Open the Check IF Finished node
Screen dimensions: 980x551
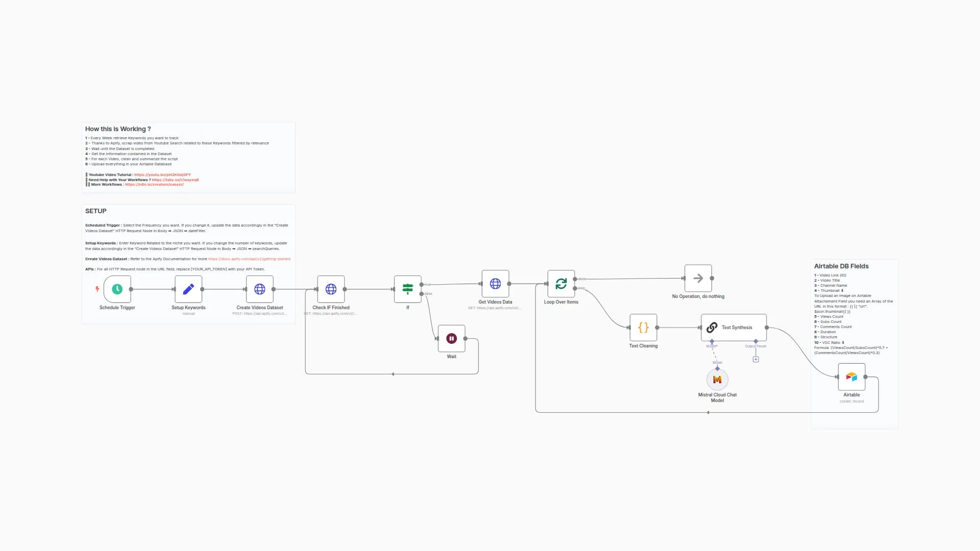click(x=331, y=289)
